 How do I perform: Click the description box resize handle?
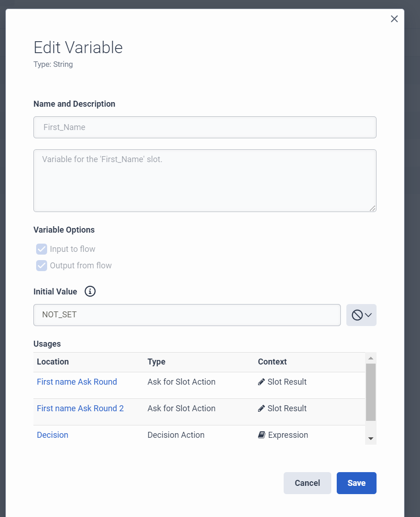(x=372, y=208)
